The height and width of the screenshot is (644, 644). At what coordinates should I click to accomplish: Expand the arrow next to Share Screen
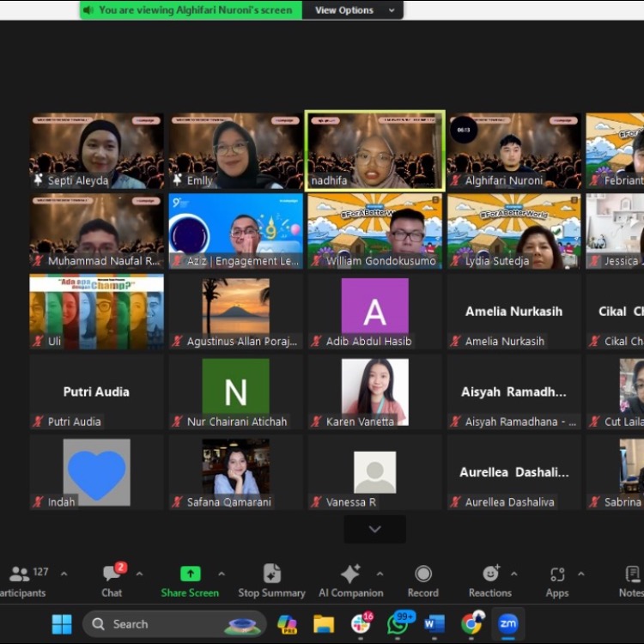pos(222,574)
